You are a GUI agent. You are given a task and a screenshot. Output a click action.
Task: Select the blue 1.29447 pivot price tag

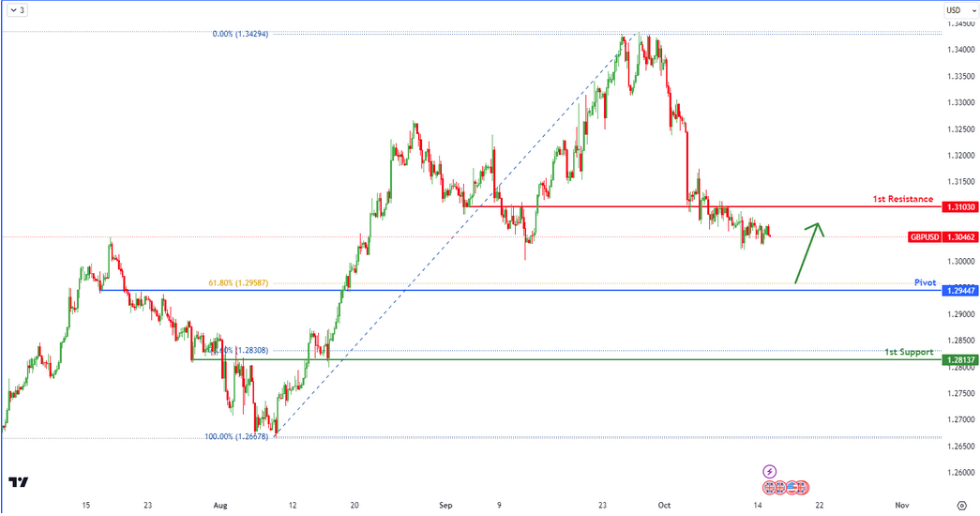click(960, 291)
